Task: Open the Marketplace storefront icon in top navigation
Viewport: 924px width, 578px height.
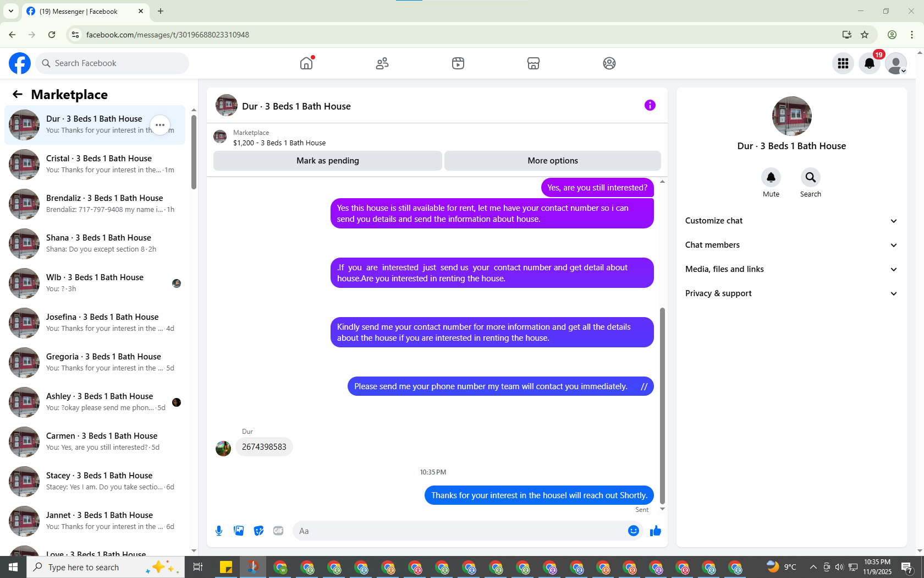Action: [533, 63]
